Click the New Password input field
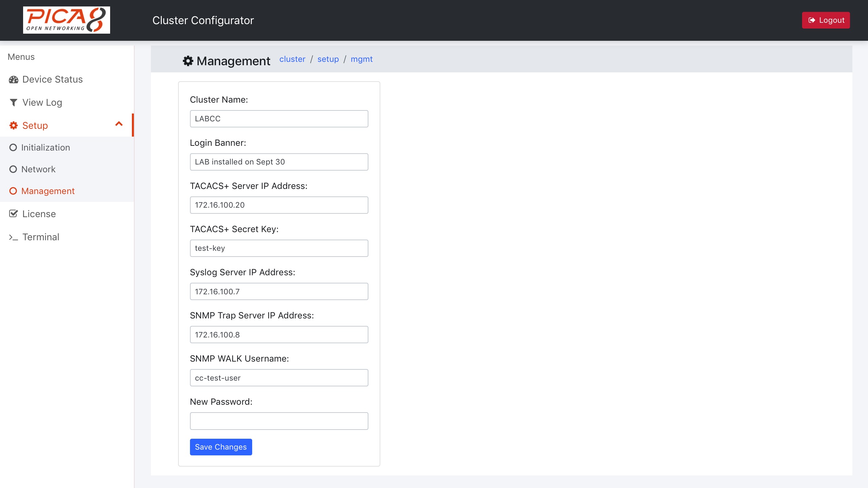Image resolution: width=868 pixels, height=488 pixels. tap(279, 421)
